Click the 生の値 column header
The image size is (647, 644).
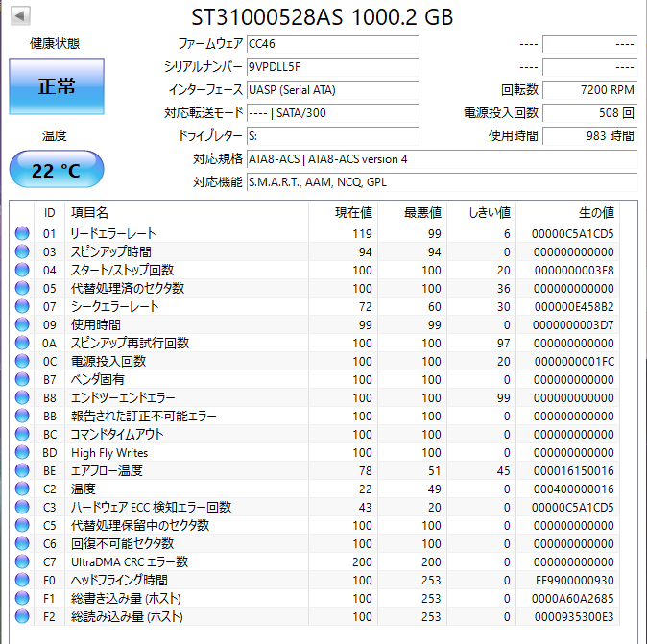pyautogui.click(x=595, y=212)
